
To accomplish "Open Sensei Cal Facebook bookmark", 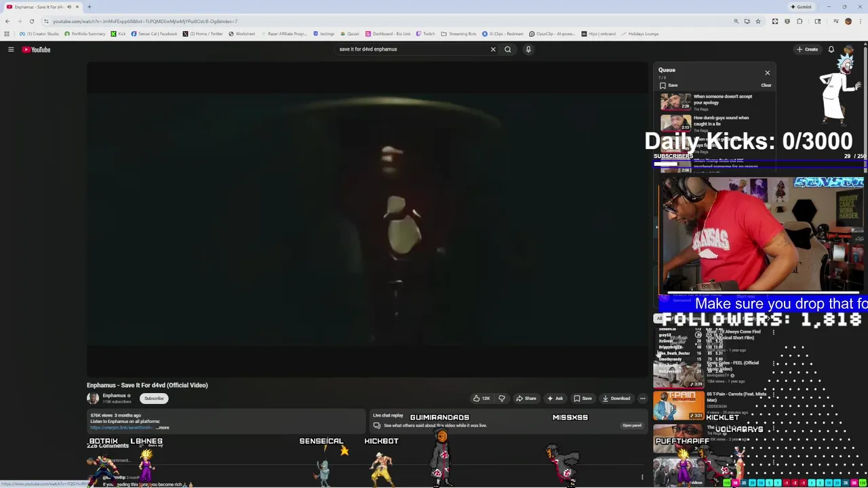I will tap(154, 34).
